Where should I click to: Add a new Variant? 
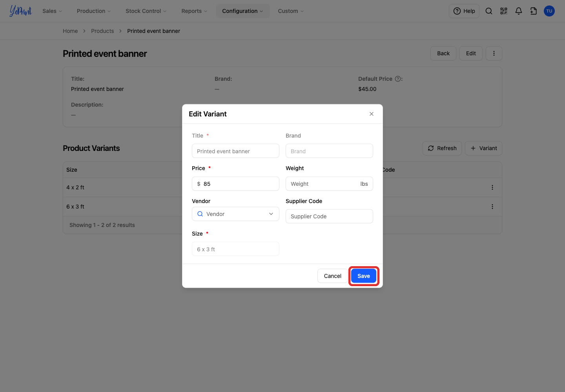coord(483,148)
